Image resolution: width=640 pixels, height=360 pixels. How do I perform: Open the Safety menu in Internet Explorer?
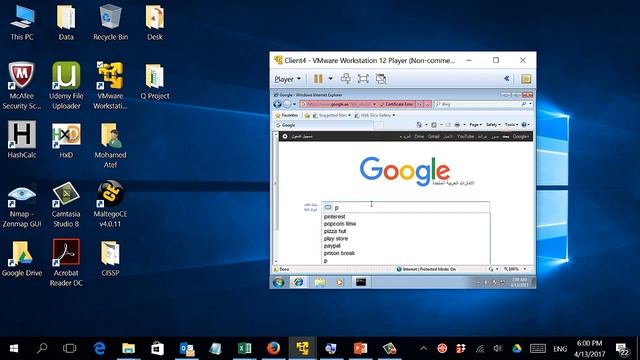click(x=493, y=125)
